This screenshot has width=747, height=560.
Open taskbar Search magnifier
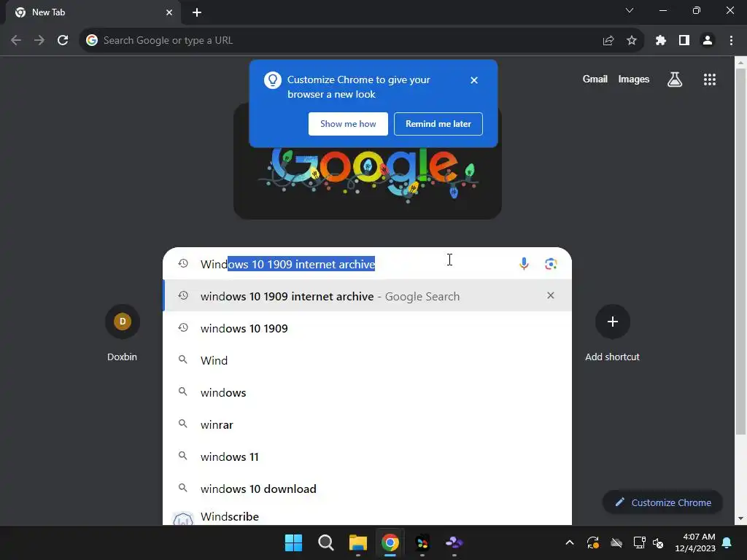point(326,542)
